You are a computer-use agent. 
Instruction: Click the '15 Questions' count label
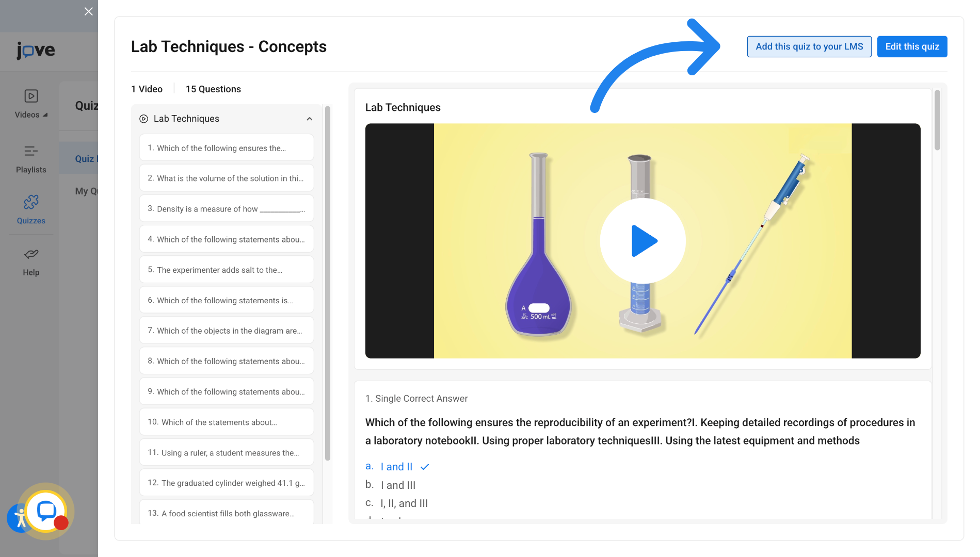pyautogui.click(x=213, y=89)
